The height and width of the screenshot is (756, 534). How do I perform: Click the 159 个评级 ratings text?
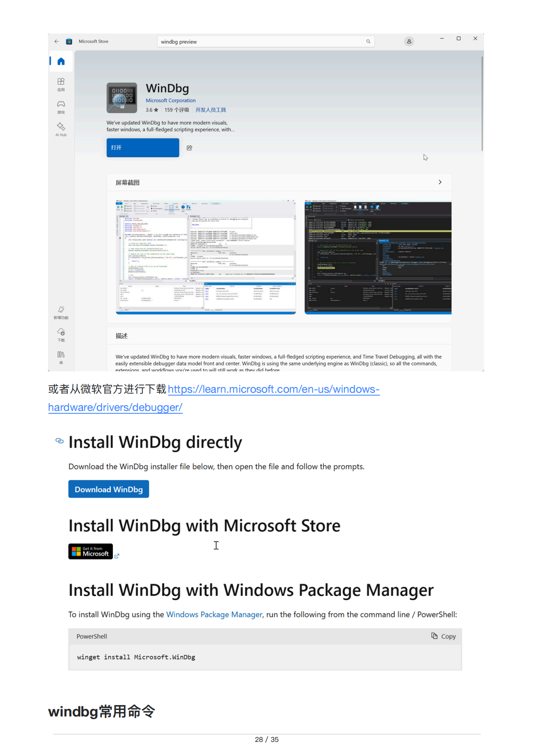pos(177,110)
